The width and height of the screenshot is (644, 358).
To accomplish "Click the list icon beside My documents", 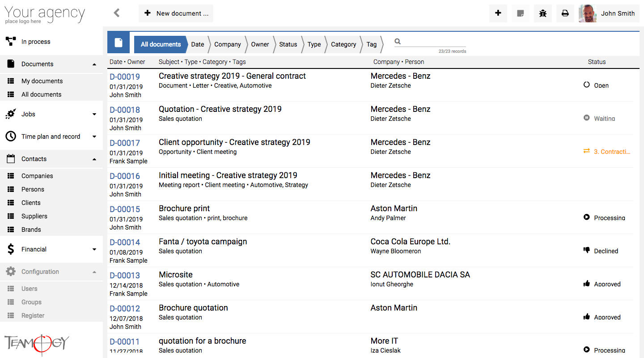I will 11,81.
